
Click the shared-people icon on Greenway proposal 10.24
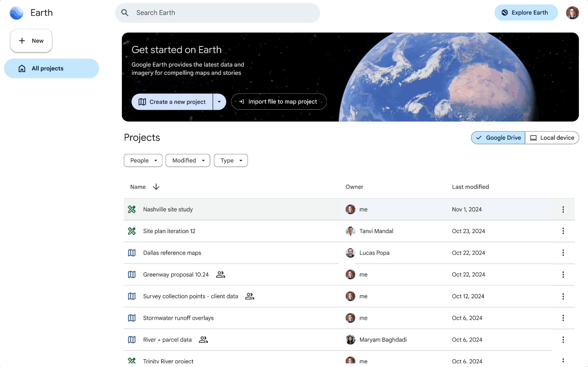point(221,275)
